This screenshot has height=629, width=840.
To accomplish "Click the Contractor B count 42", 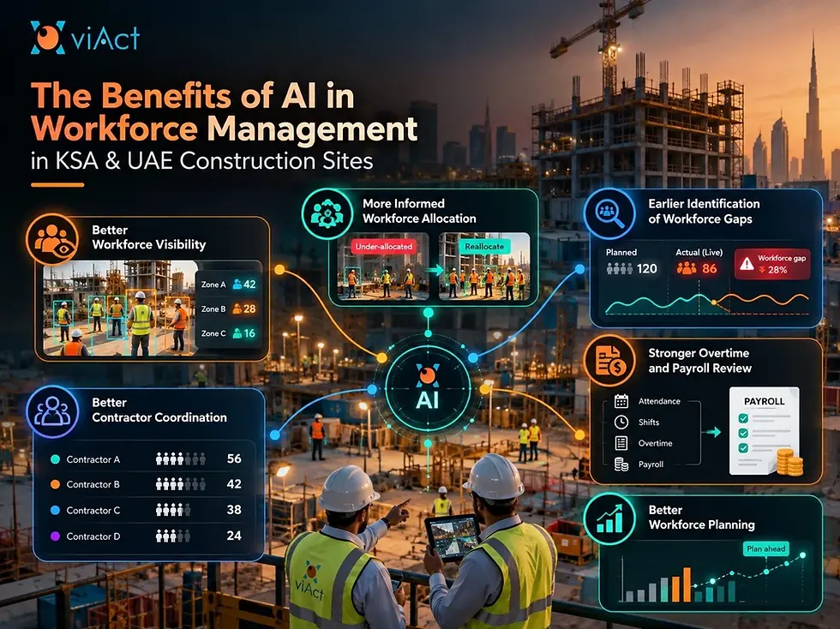I will click(234, 484).
